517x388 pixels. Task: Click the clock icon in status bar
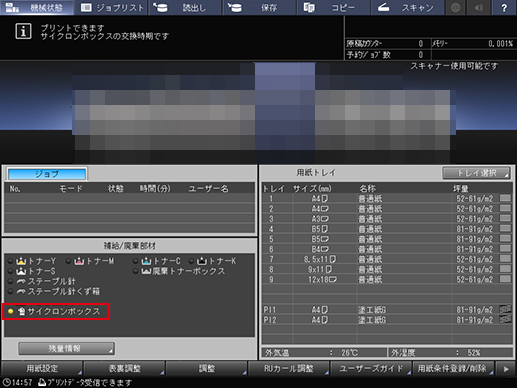[x=6, y=382]
